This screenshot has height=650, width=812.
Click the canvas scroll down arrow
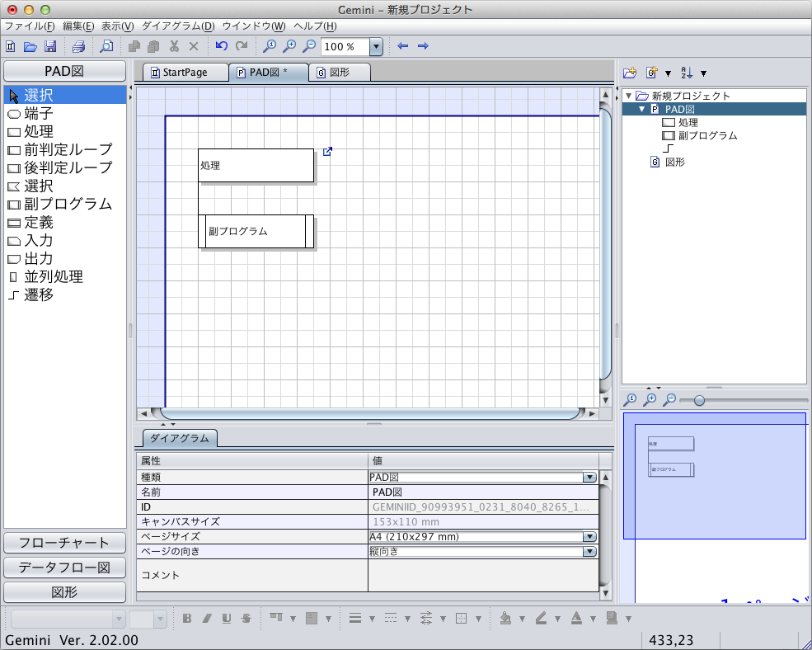coord(605,400)
